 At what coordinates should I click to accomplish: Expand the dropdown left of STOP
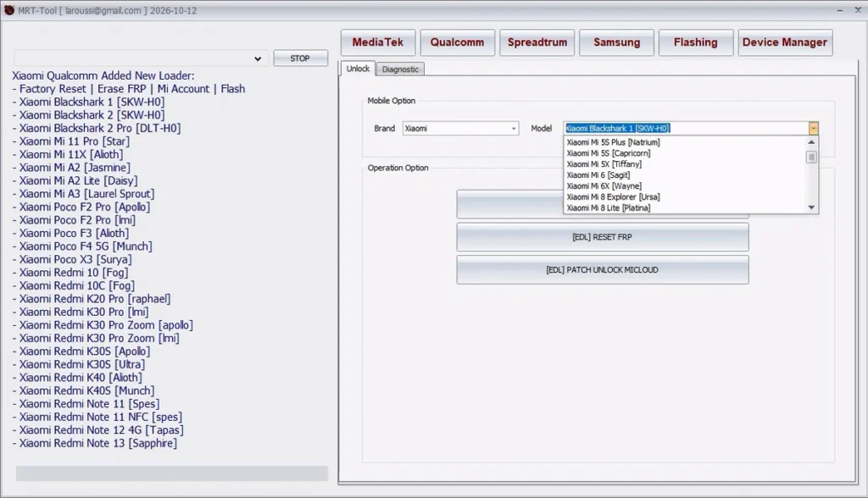pos(258,58)
